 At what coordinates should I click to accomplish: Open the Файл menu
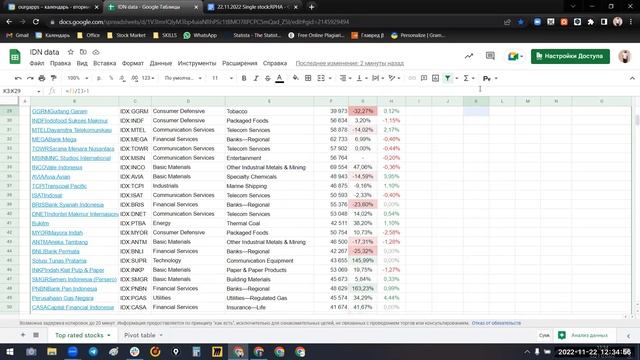(x=37, y=63)
